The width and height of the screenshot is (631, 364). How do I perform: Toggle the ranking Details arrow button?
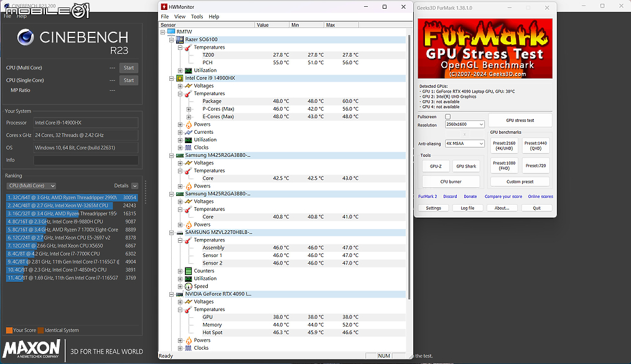coord(135,186)
